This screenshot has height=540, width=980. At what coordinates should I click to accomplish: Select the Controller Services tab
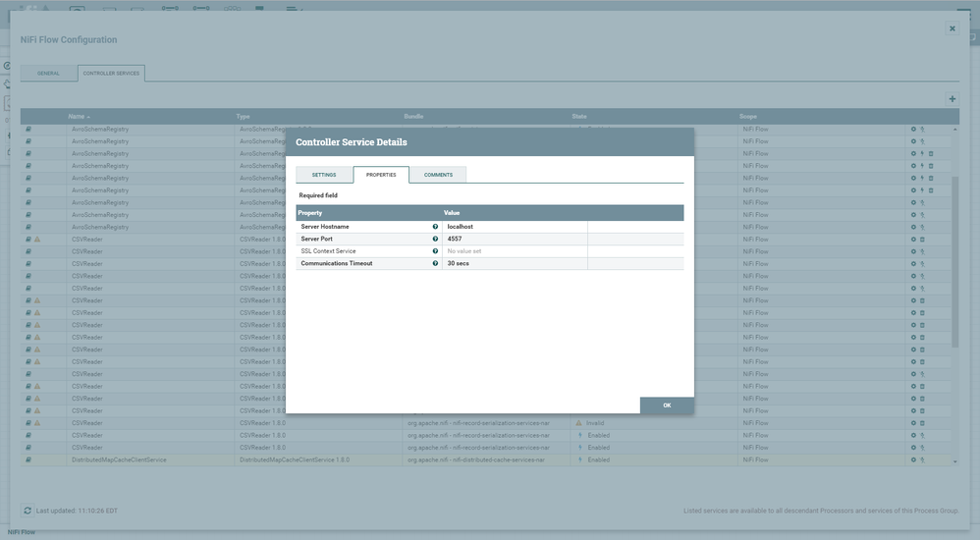[111, 73]
